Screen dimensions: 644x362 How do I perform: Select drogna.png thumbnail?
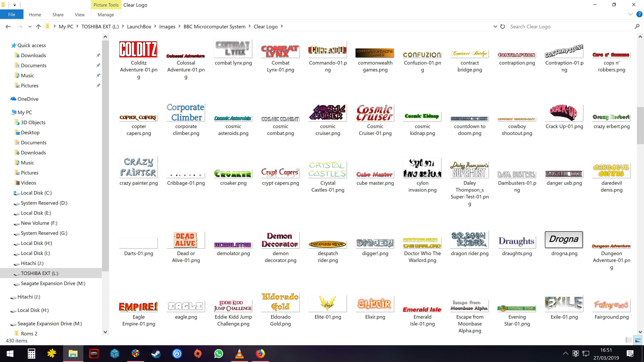564,240
